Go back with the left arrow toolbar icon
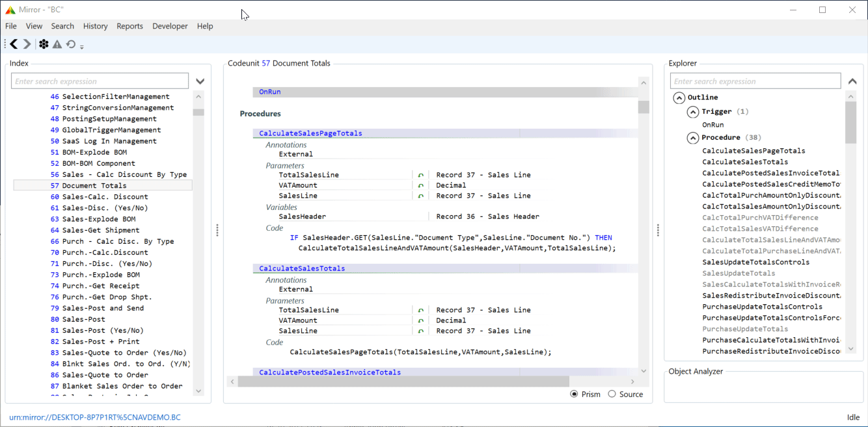This screenshot has width=868, height=427. pyautogui.click(x=13, y=44)
